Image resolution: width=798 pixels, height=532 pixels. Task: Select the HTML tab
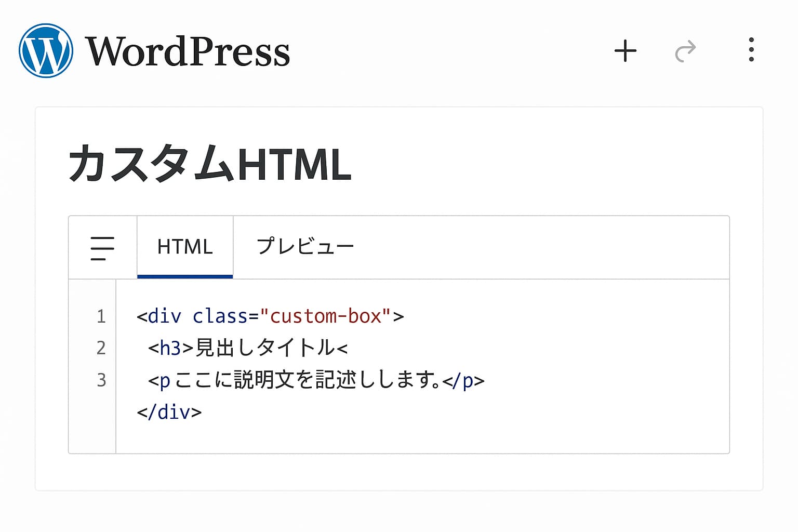click(184, 246)
